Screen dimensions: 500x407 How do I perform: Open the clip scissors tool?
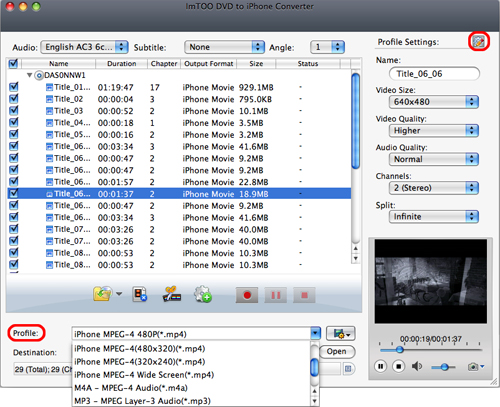172,294
